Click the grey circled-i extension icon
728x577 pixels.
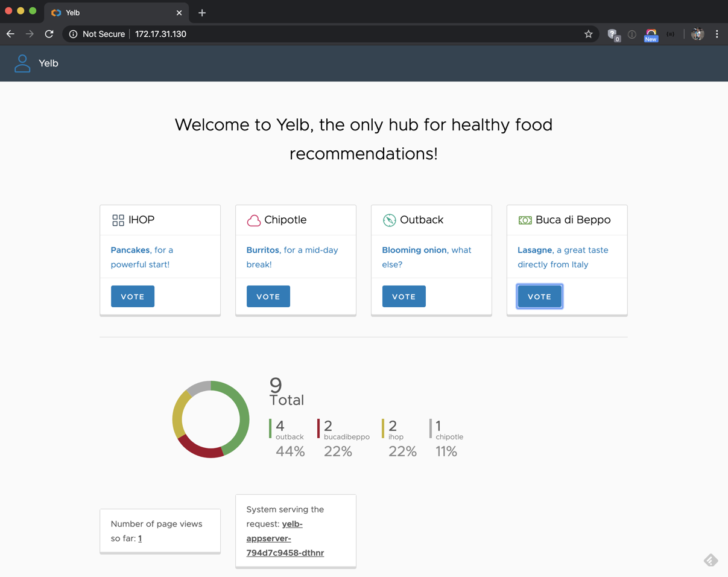(x=632, y=34)
